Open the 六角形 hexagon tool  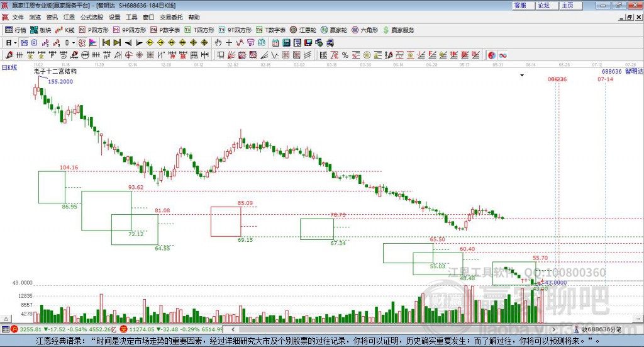point(365,30)
